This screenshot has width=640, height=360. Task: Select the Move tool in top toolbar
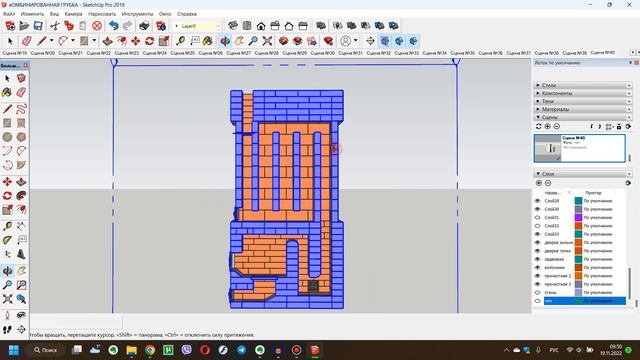[x=136, y=41]
